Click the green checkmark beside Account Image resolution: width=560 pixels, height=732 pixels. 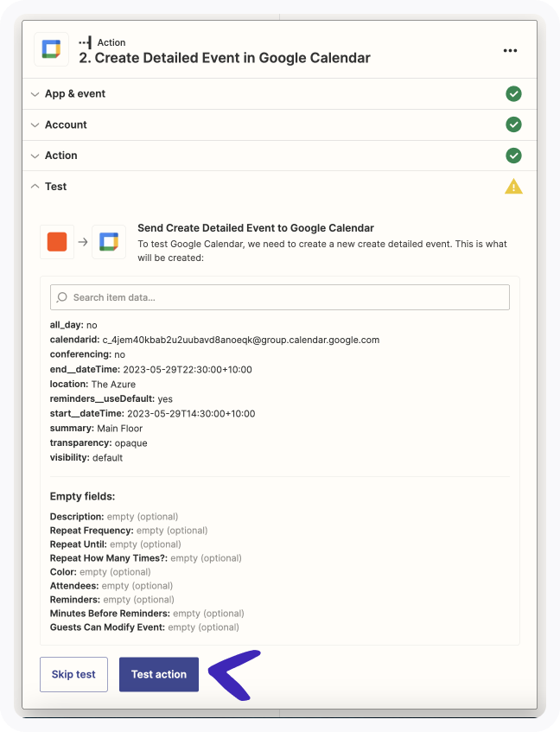tap(513, 124)
